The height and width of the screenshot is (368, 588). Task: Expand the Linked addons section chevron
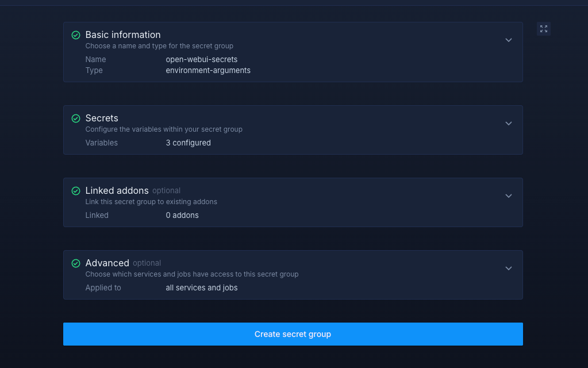[x=508, y=196]
